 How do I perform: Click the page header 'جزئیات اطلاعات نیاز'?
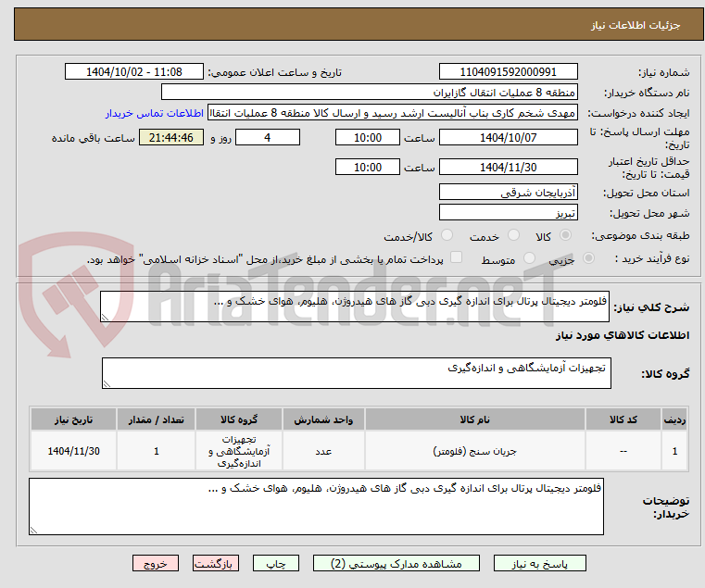[636, 25]
